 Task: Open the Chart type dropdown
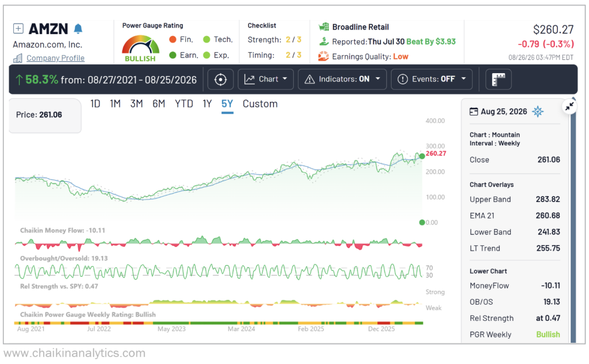(266, 79)
